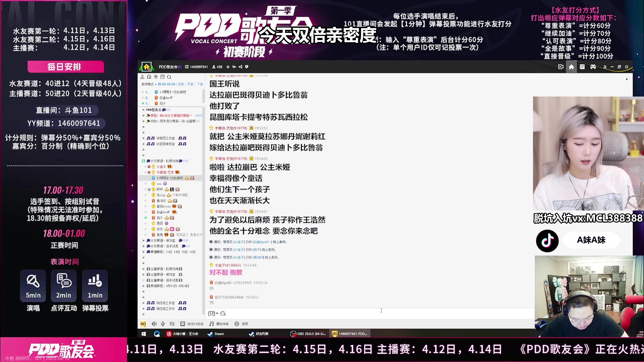Toggle the 控麦 mic control link
This screenshot has width=644, height=362.
click(181, 84)
